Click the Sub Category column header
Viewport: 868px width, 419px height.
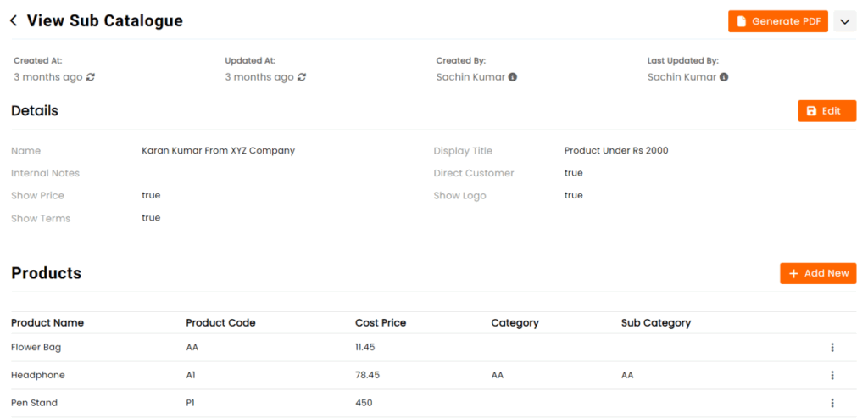click(x=656, y=322)
